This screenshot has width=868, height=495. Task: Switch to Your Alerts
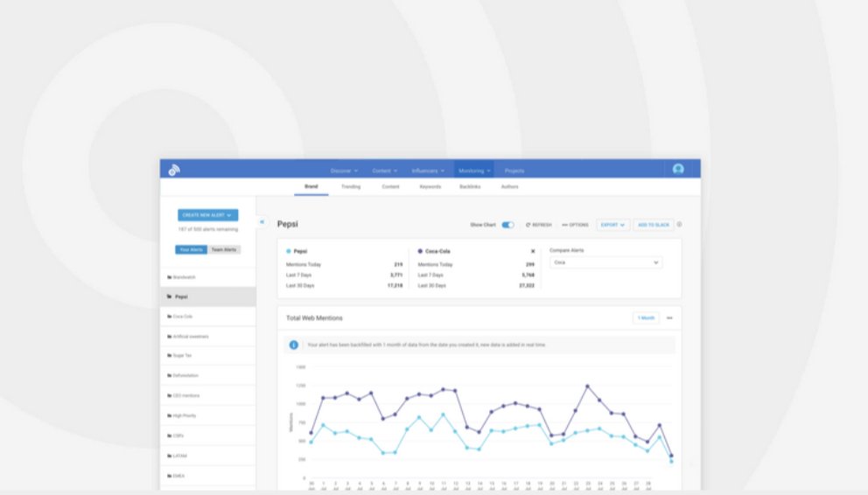point(191,250)
